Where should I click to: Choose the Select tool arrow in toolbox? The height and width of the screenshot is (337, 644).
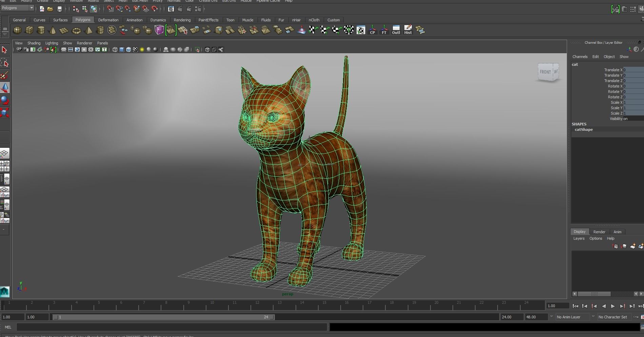[5, 50]
